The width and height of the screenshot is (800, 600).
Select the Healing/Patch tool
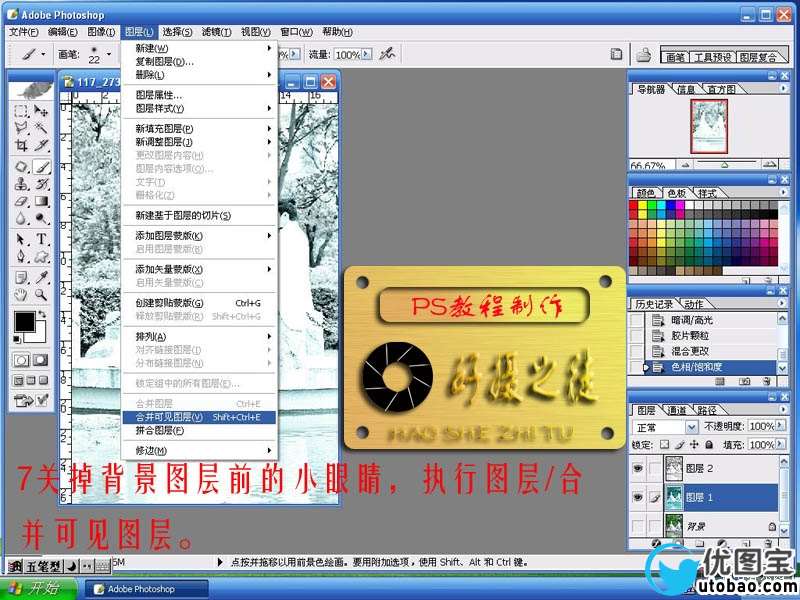(21, 167)
